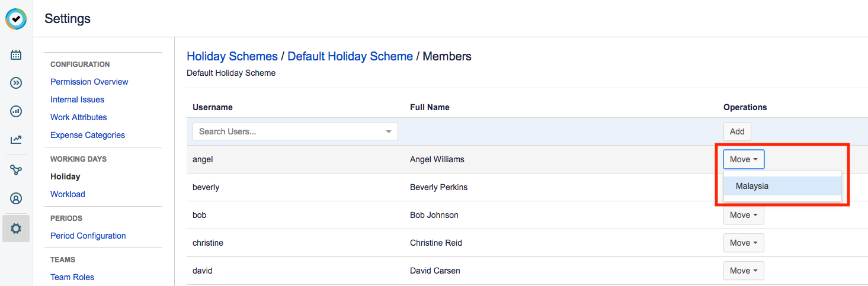The height and width of the screenshot is (286, 868).
Task: Toggle the Move button for angel
Action: click(744, 159)
